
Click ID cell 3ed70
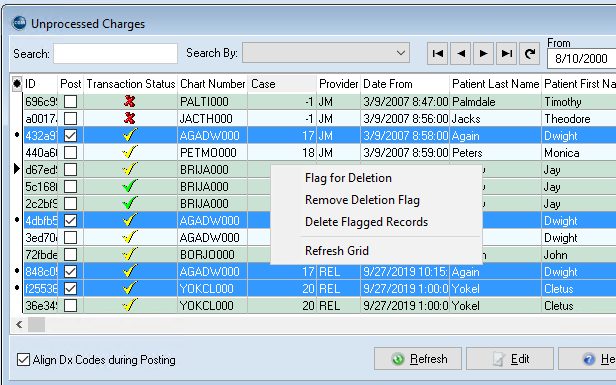point(40,238)
